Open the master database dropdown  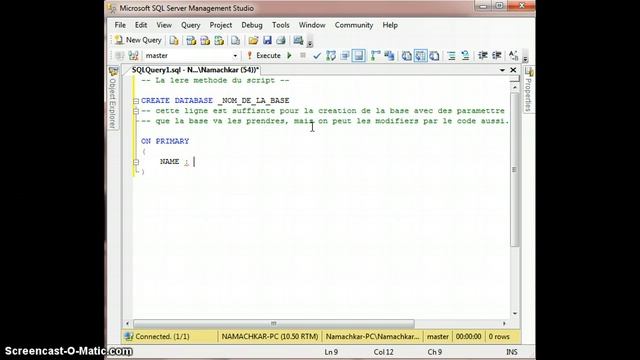coord(235,56)
